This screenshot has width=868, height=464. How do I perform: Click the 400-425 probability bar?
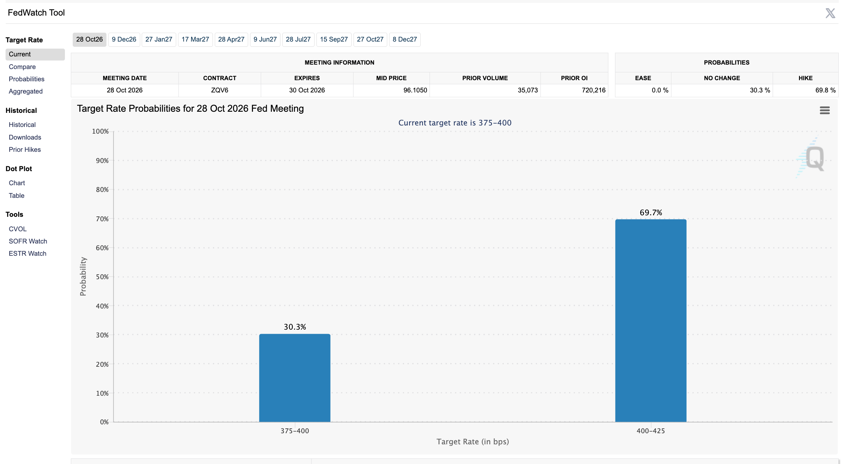pos(651,321)
